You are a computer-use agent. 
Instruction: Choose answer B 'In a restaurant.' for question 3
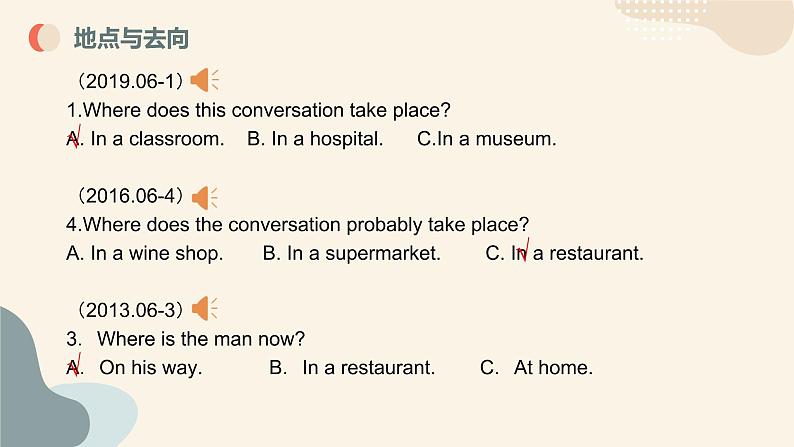352,368
